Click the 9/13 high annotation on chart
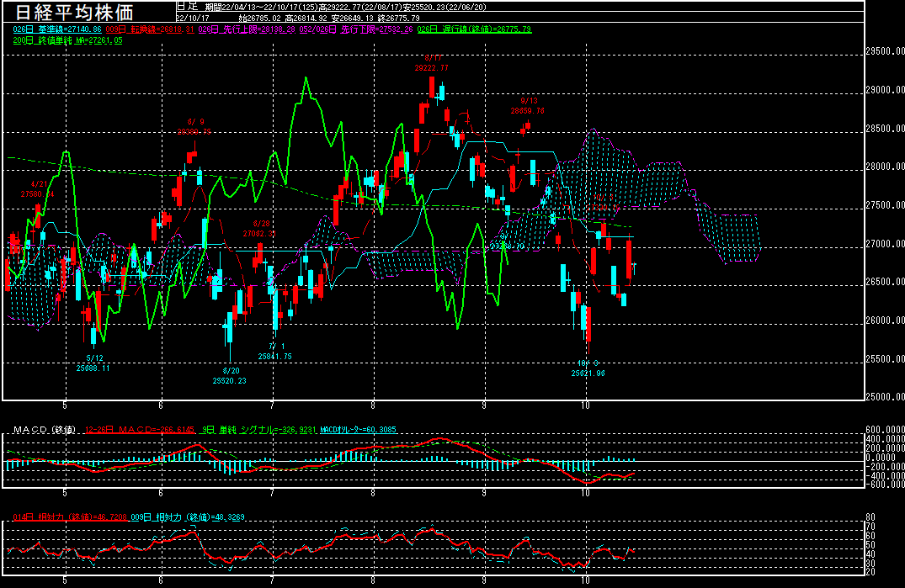The height and width of the screenshot is (588, 905). [528, 105]
